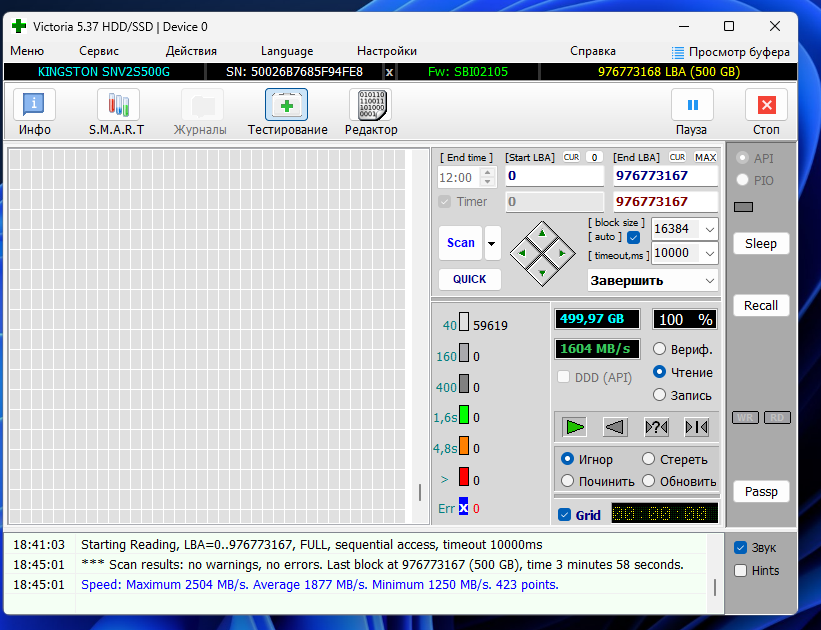Open the Настройки settings menu

[386, 51]
